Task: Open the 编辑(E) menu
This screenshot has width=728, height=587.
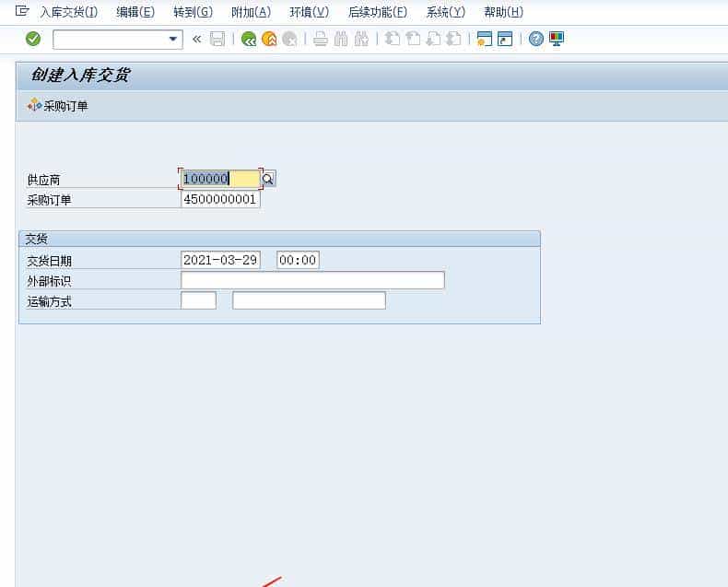Action: pyautogui.click(x=135, y=12)
